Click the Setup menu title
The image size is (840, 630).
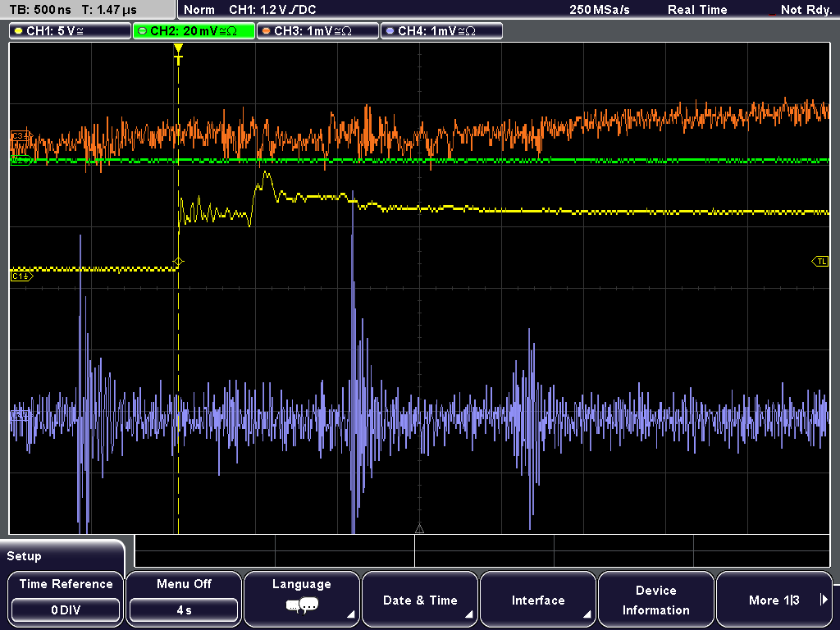[24, 556]
